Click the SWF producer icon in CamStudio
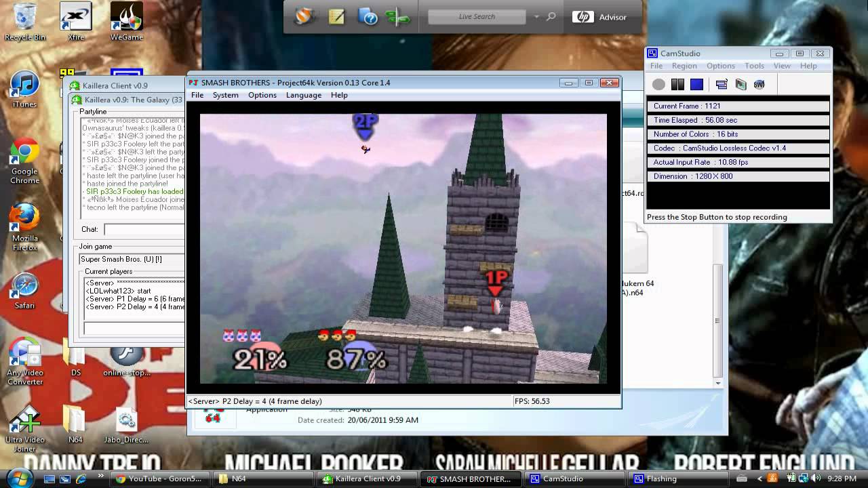 tap(759, 84)
